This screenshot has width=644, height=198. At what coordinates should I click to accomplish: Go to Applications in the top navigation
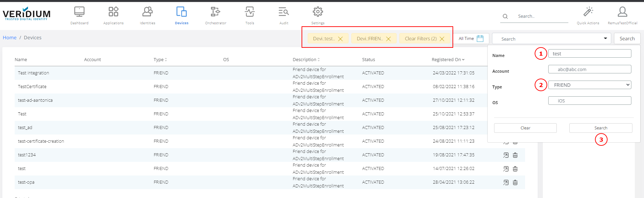113,15
